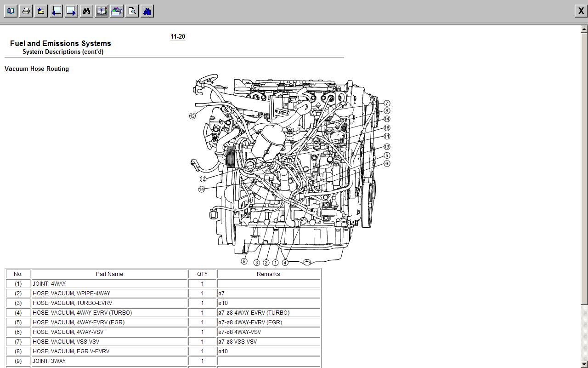
Task: Click the book with bookmarks icon
Action: click(x=102, y=11)
